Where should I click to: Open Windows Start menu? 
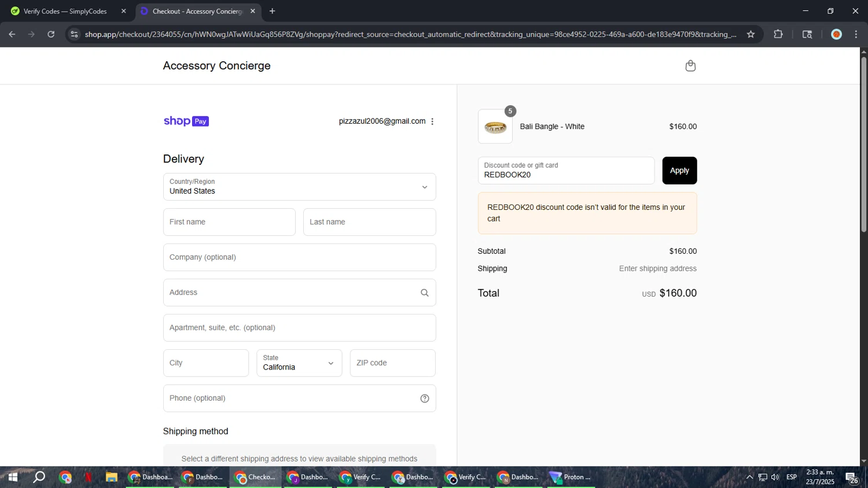pyautogui.click(x=12, y=478)
